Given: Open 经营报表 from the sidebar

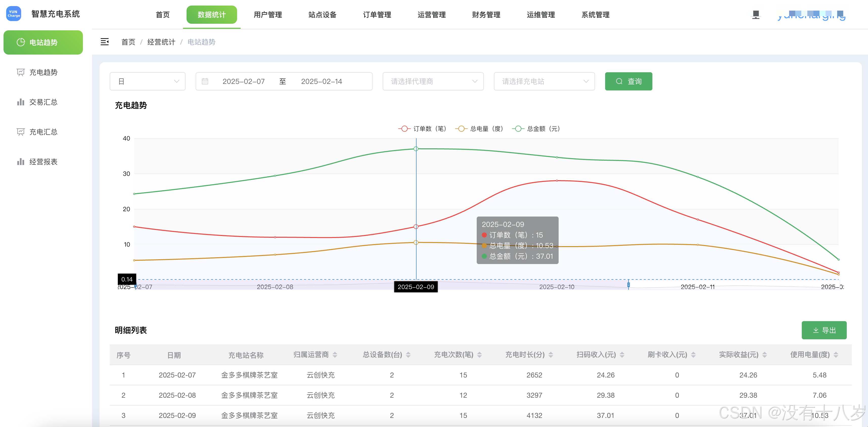Looking at the screenshot, I should [43, 162].
